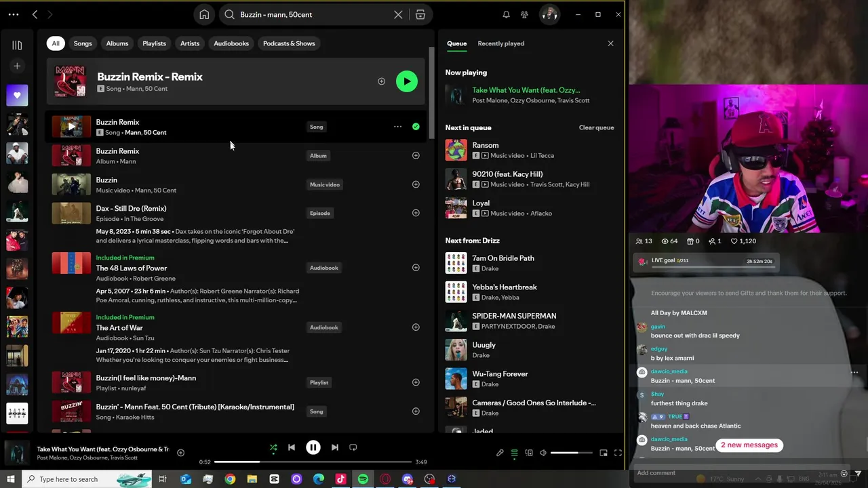Viewport: 868px width, 488px height.
Task: Save Dax - Still Dre episode
Action: [x=416, y=213]
